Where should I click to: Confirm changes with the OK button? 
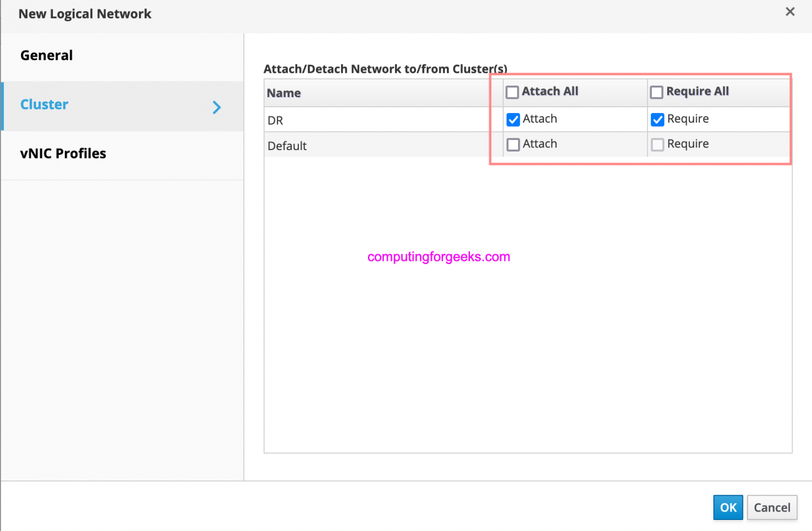point(728,507)
